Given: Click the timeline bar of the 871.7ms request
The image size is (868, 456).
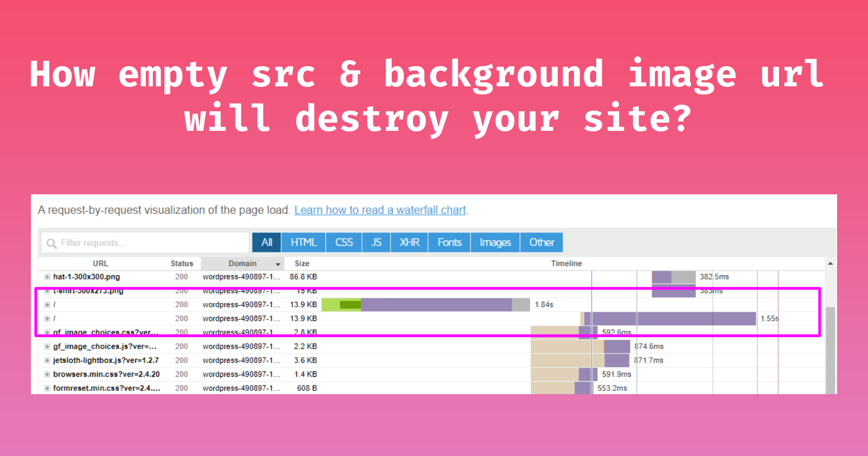Looking at the screenshot, I should (x=580, y=360).
